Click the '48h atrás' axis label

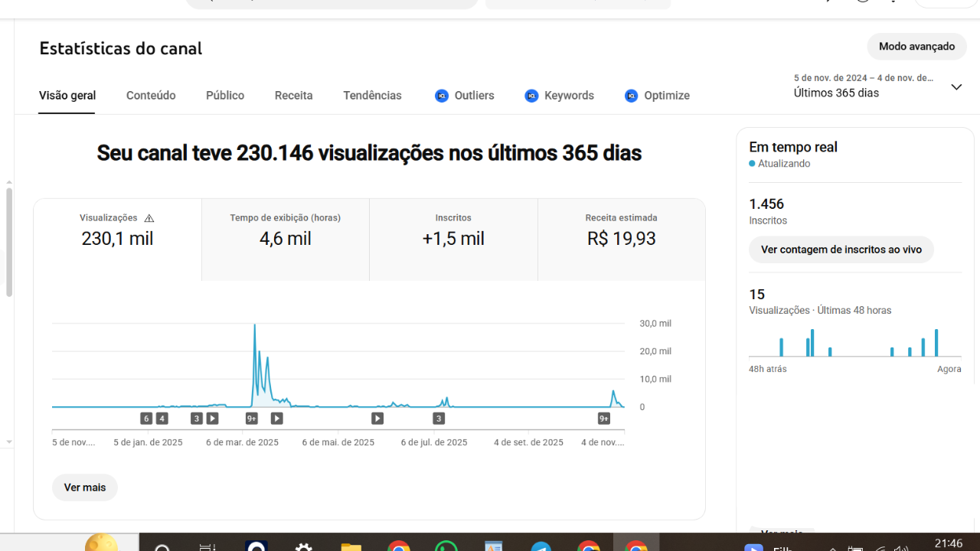[768, 369]
